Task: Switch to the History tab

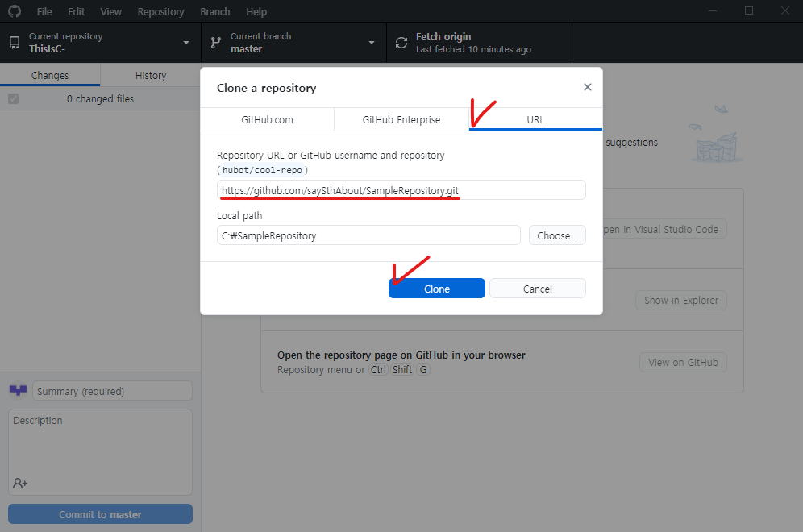Action: click(x=151, y=75)
